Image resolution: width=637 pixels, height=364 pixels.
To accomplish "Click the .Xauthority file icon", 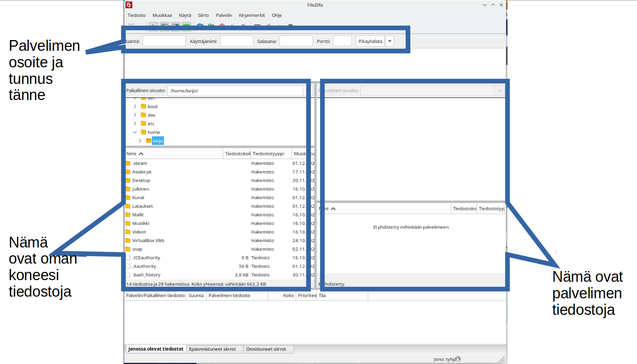I will [x=128, y=266].
